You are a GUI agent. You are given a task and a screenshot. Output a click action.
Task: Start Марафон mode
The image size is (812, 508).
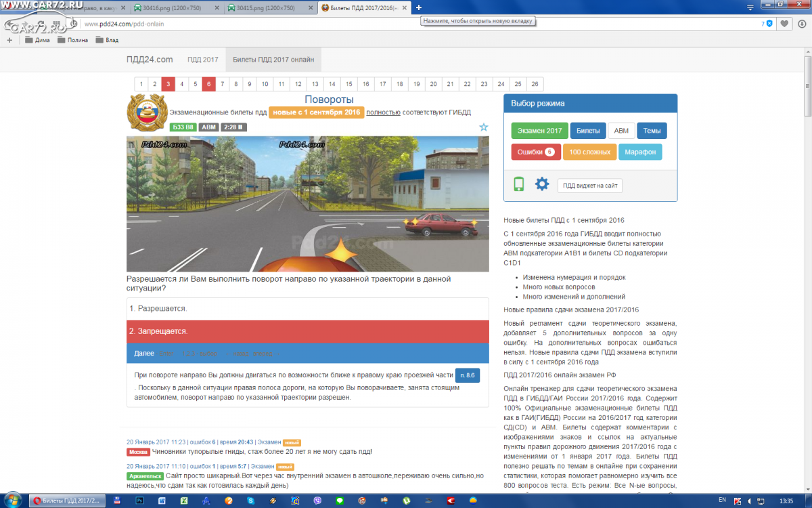(x=640, y=152)
